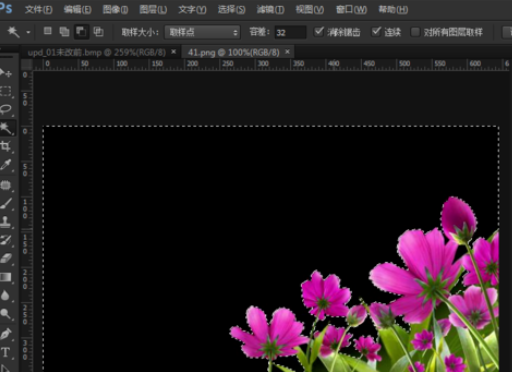
Task: Select the Dodge tool
Action: coord(6,314)
